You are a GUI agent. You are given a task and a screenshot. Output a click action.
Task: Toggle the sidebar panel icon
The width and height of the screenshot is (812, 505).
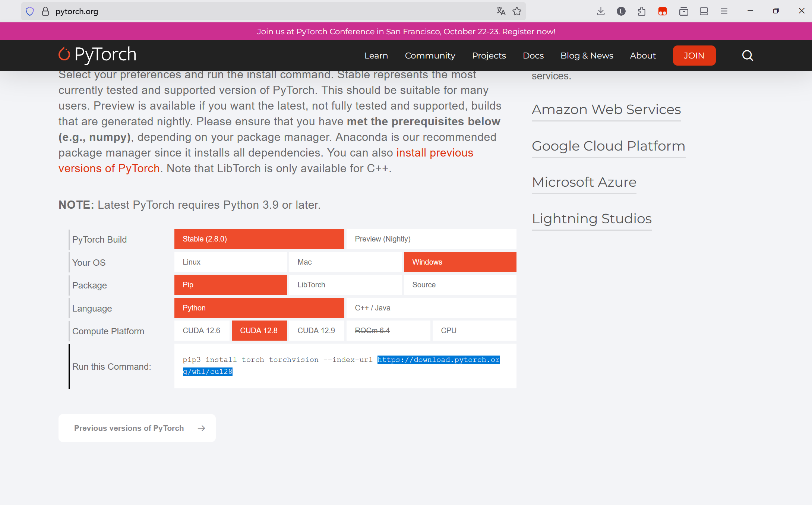click(704, 11)
